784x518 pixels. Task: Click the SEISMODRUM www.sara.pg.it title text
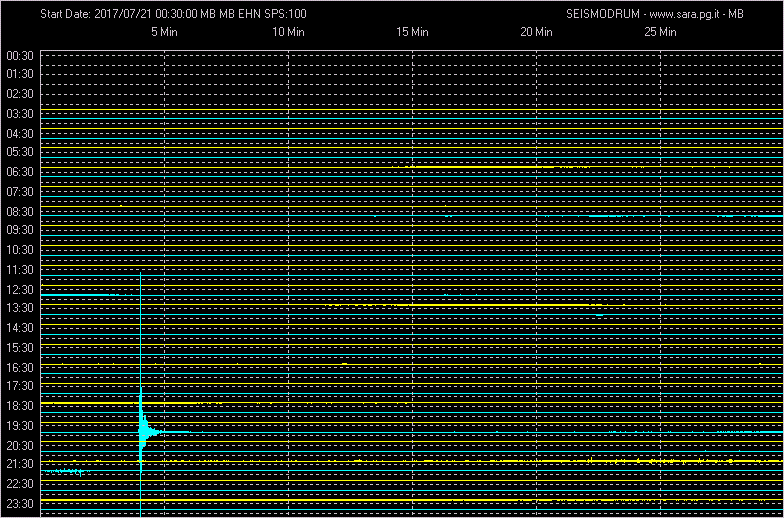click(x=655, y=14)
